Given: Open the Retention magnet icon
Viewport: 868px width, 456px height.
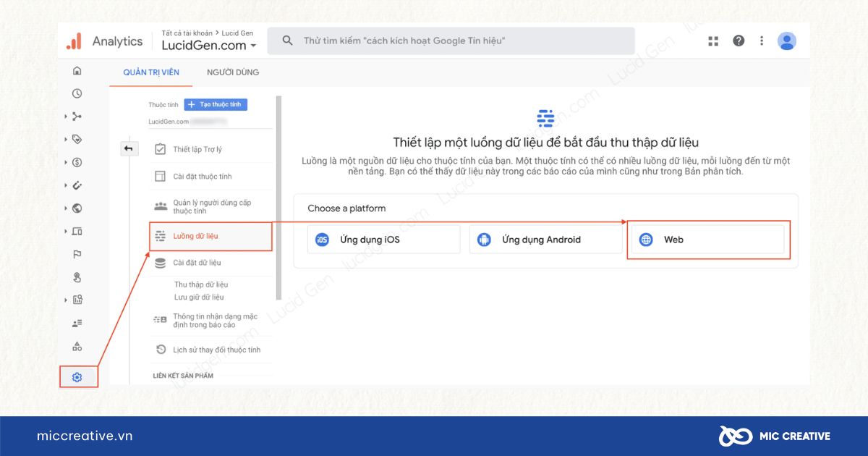Looking at the screenshot, I should point(77,185).
